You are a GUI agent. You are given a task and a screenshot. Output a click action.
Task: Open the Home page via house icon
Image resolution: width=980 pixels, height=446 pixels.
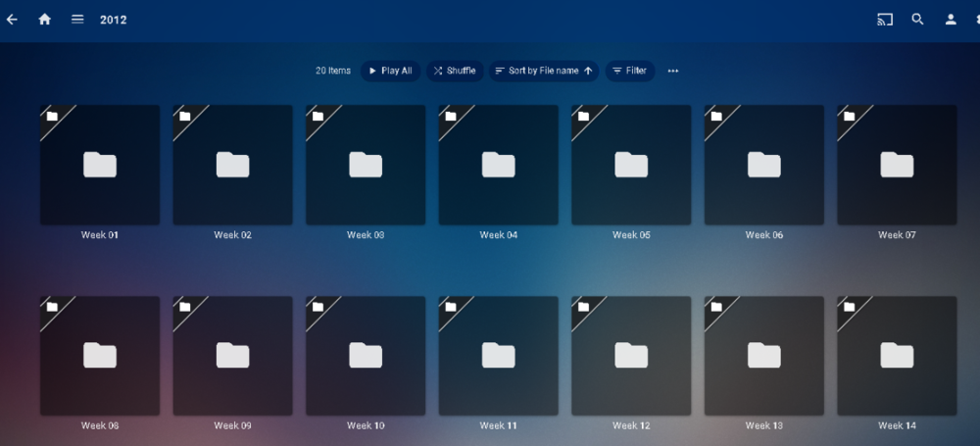(44, 20)
